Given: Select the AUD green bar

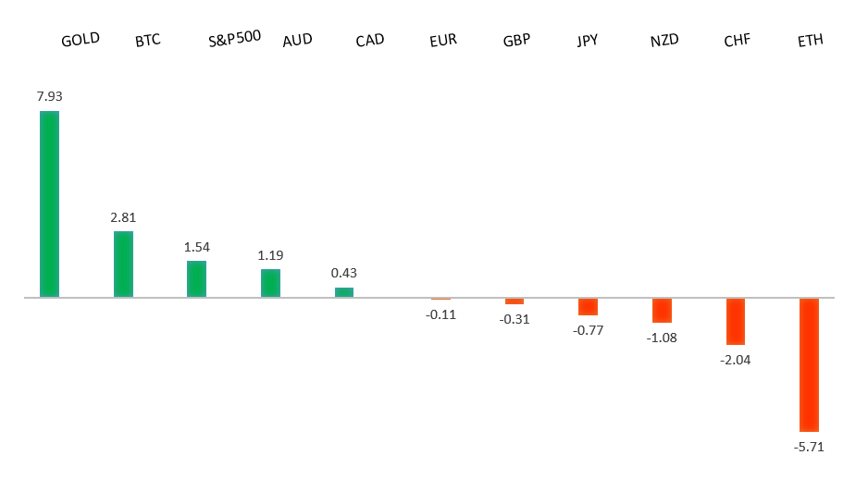Looking at the screenshot, I should pos(270,283).
